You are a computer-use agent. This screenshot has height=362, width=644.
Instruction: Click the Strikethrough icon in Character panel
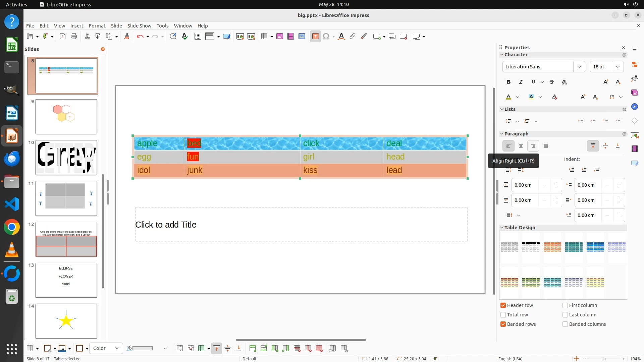(552, 82)
